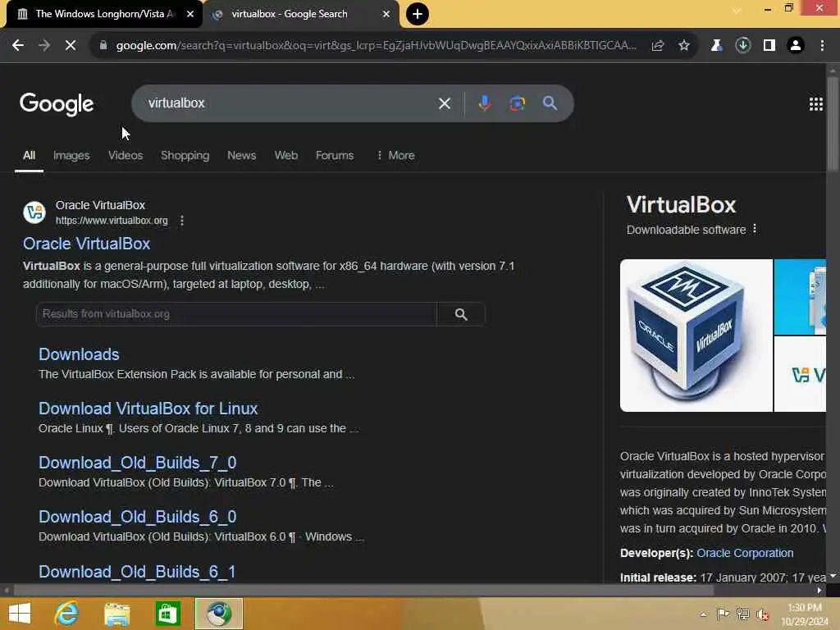
Task: Open options for virtualbox.org result
Action: pos(181,221)
